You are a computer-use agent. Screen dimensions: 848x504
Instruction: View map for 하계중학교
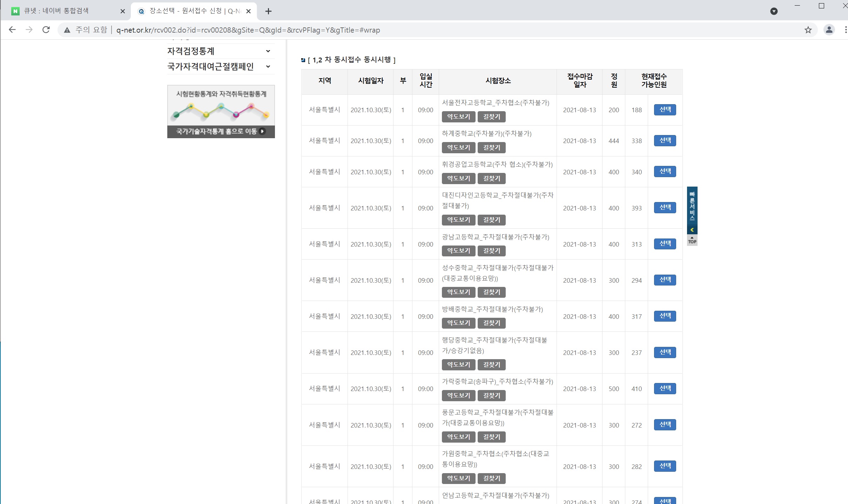point(458,148)
